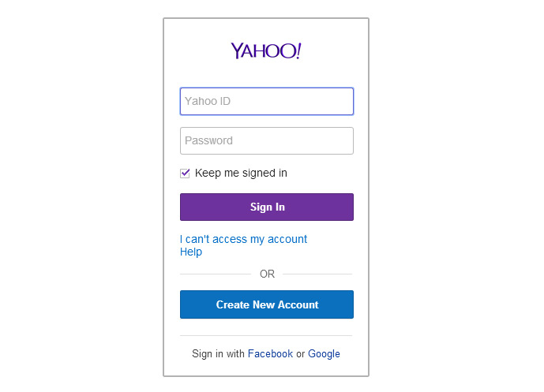Click the purple checkmark icon
This screenshot has width=544, height=392.
coord(186,173)
